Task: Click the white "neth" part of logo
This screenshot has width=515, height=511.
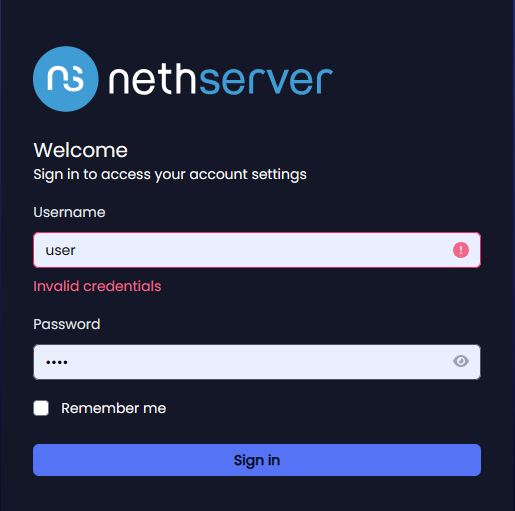Action: click(153, 79)
